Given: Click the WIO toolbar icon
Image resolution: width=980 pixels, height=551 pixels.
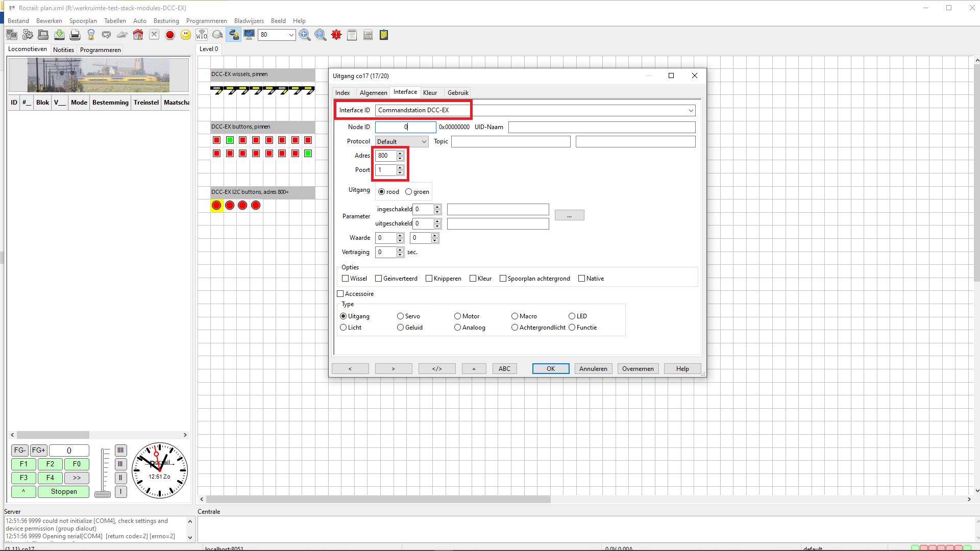Looking at the screenshot, I should (x=202, y=35).
